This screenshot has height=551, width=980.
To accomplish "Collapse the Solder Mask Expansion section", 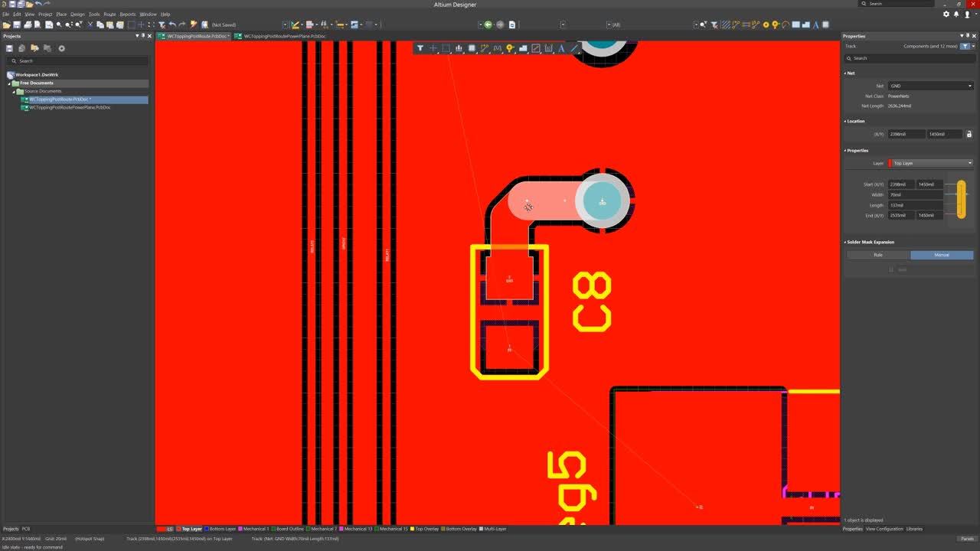I will point(846,242).
